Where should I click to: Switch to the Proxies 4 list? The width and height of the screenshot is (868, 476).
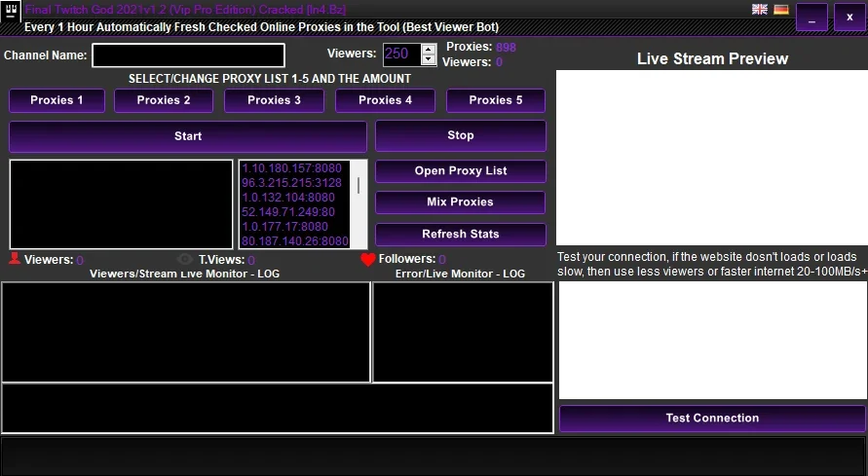[x=385, y=100]
